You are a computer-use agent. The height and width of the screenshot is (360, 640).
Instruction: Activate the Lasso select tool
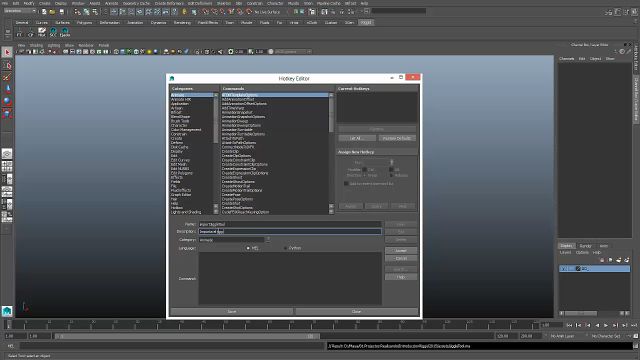point(7,65)
